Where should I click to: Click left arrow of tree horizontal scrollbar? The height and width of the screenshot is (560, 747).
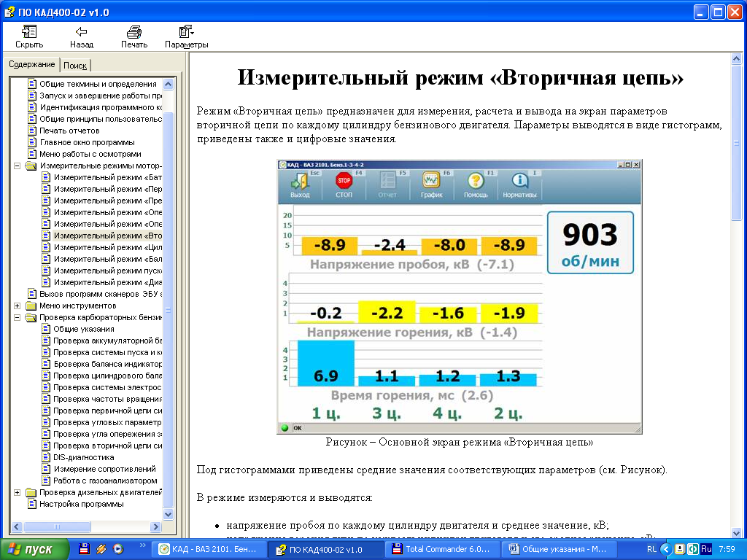17,526
